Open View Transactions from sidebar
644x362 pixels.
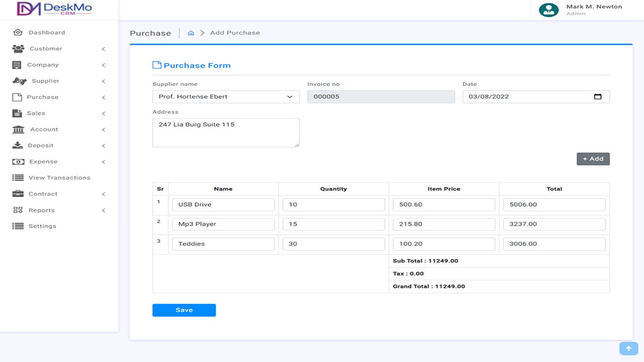click(x=59, y=178)
